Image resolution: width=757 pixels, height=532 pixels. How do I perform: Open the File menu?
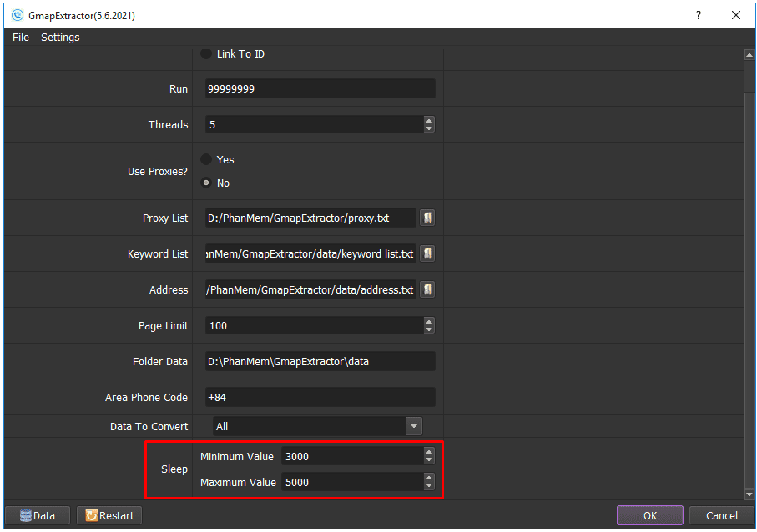point(21,38)
